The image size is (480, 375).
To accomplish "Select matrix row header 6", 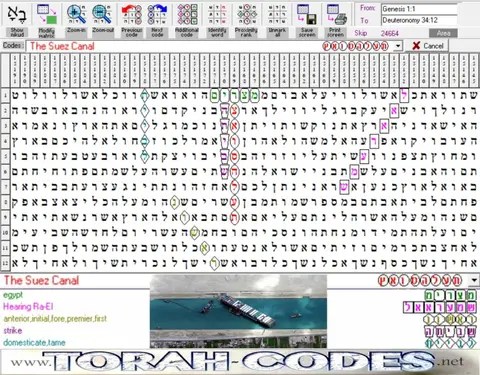I will click(5, 172).
